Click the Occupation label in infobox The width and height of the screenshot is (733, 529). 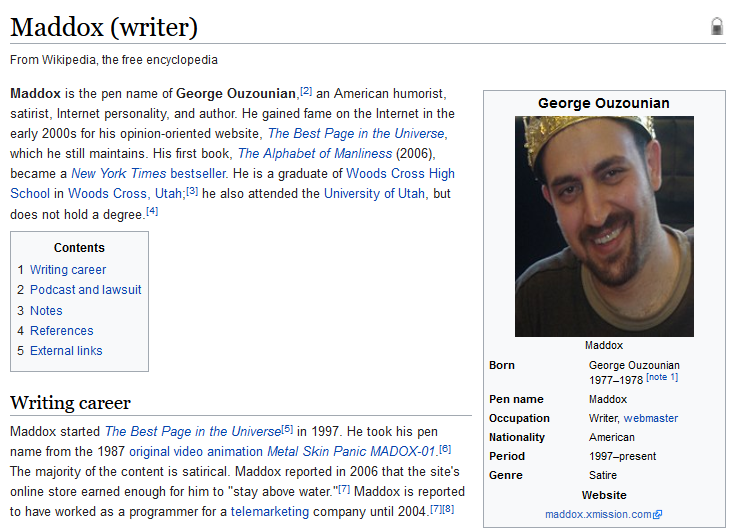pos(519,418)
